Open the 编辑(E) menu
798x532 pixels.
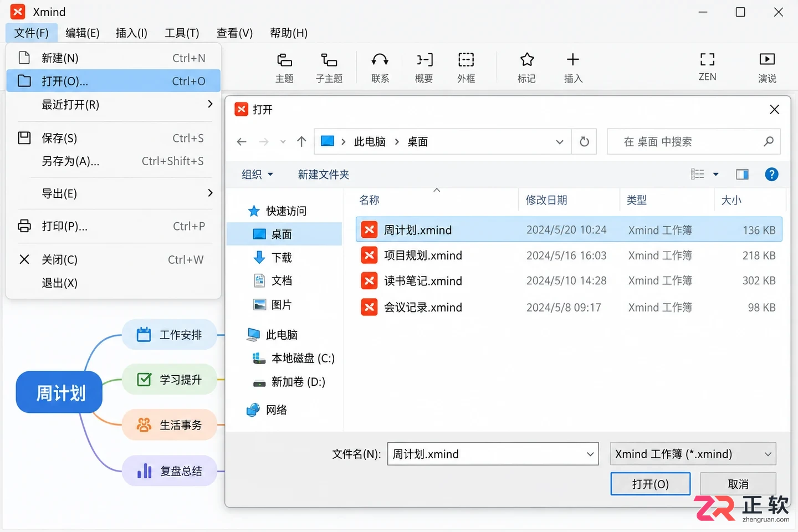coord(83,33)
